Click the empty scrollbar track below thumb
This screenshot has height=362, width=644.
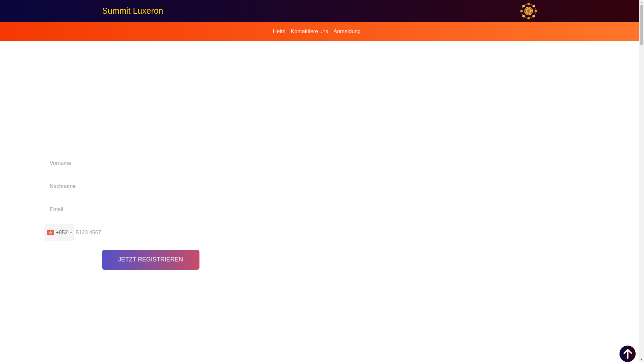641,201
